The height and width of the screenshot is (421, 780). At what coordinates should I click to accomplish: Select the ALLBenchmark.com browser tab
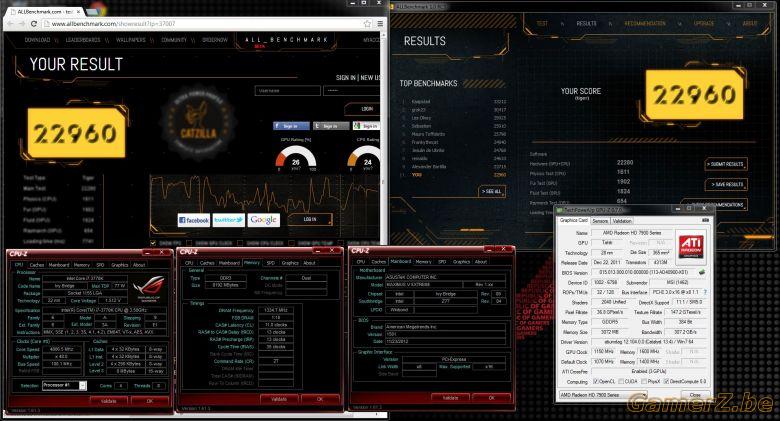[45, 11]
